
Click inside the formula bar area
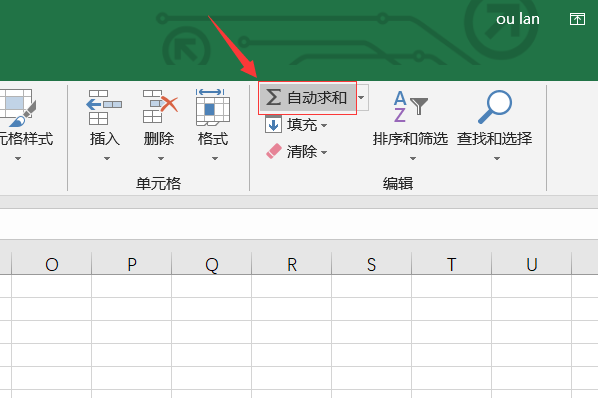(x=299, y=224)
